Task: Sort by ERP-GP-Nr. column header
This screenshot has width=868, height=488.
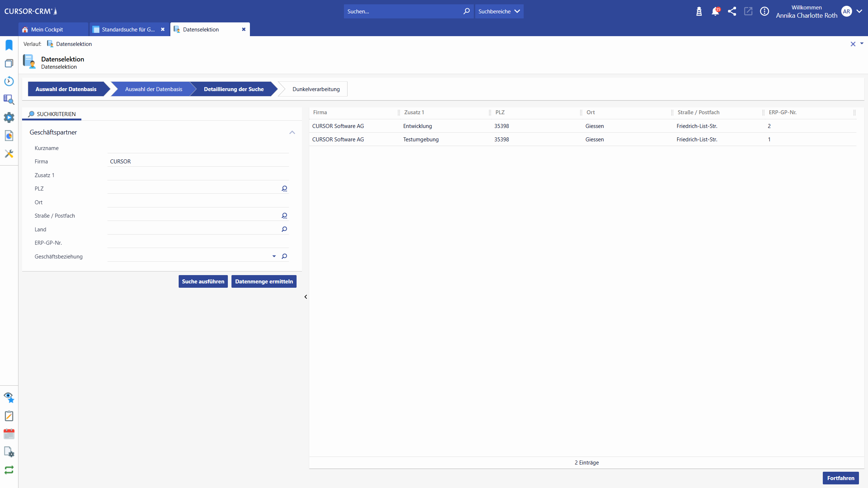Action: pyautogui.click(x=783, y=112)
